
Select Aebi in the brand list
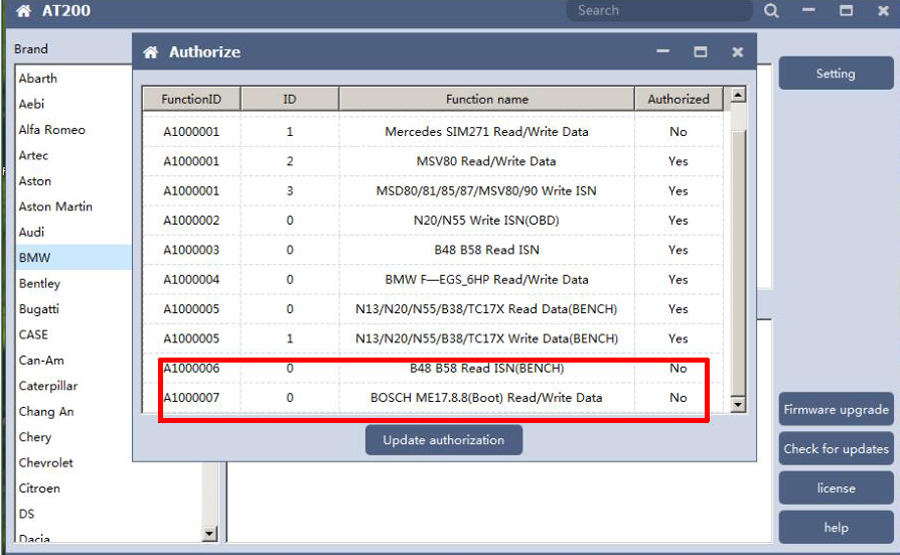click(x=31, y=104)
